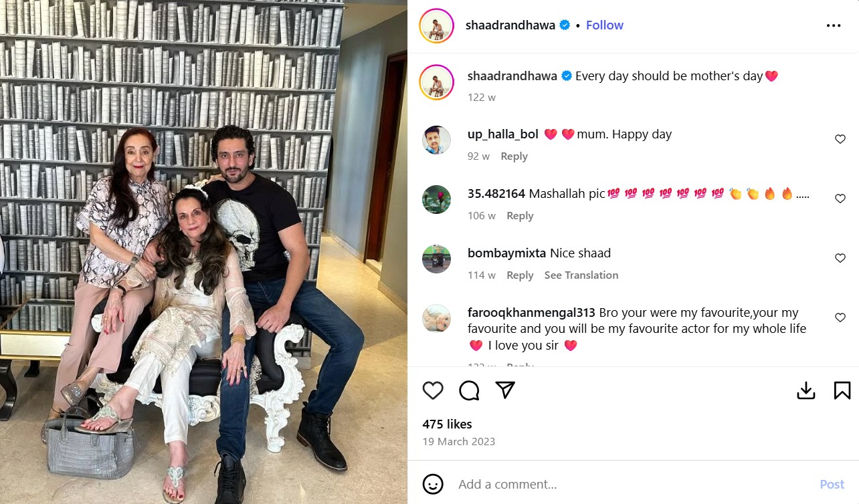Open shaadrandhawa profile from header username

[x=510, y=25]
